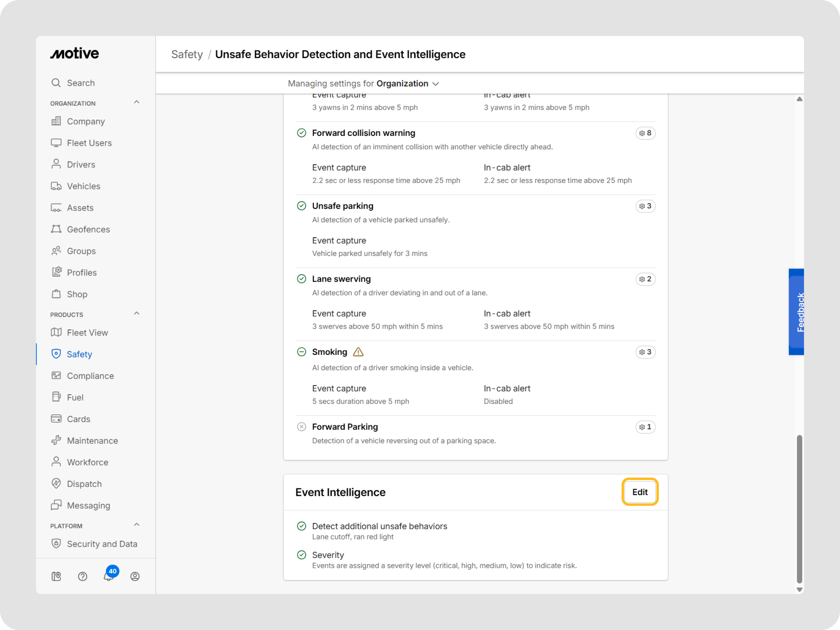Open Forward collision warning settings gear badge
Screen dimensions: 840x630
[645, 133]
